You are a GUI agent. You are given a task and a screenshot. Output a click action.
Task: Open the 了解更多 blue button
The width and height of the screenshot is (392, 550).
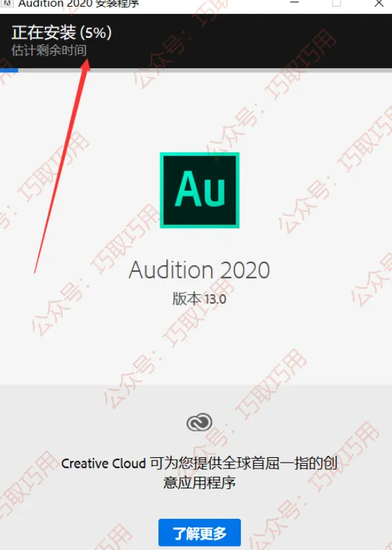point(199,533)
